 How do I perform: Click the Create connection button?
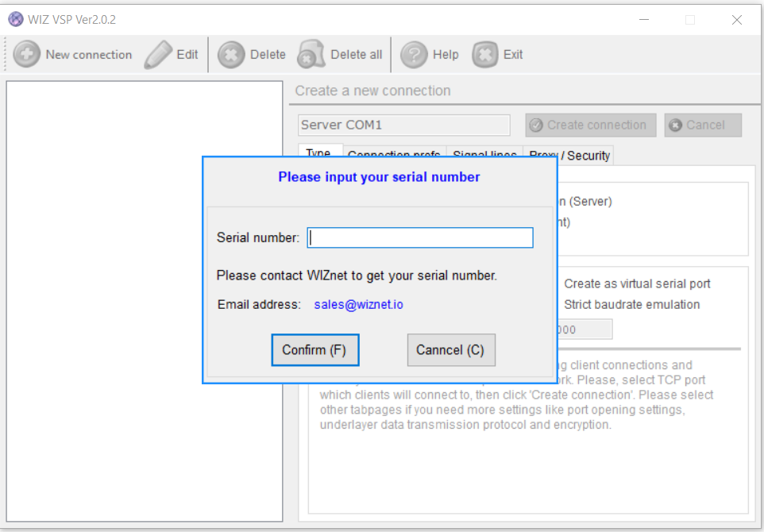click(591, 125)
